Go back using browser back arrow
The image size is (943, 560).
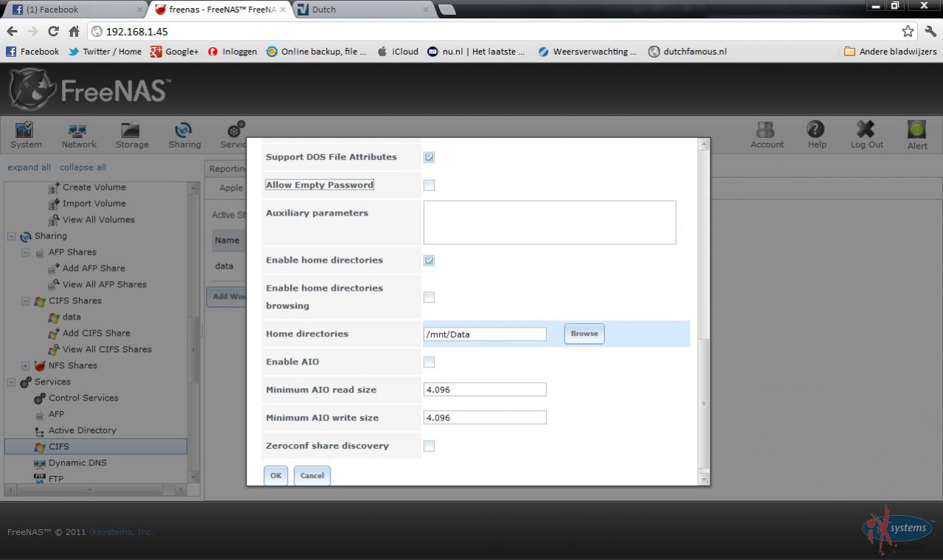(x=12, y=31)
